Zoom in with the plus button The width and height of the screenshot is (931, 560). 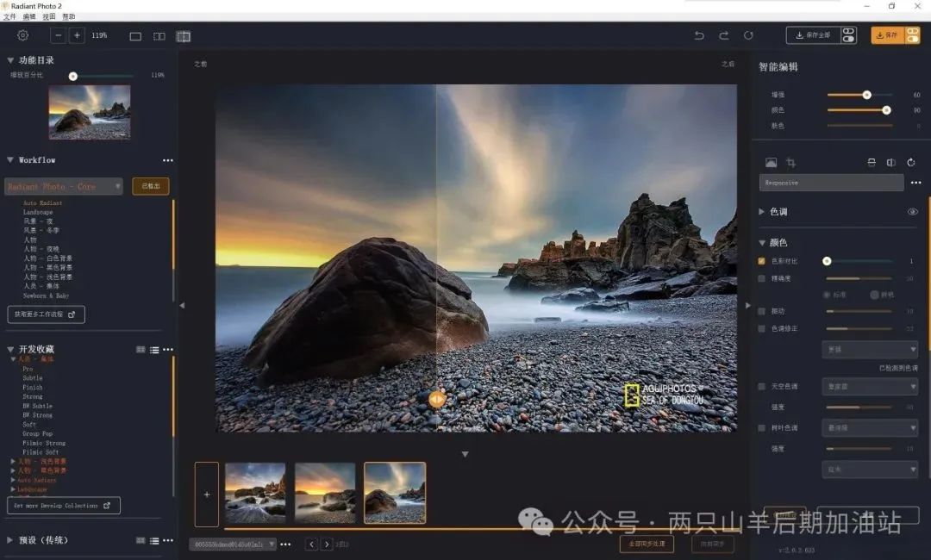[x=78, y=35]
